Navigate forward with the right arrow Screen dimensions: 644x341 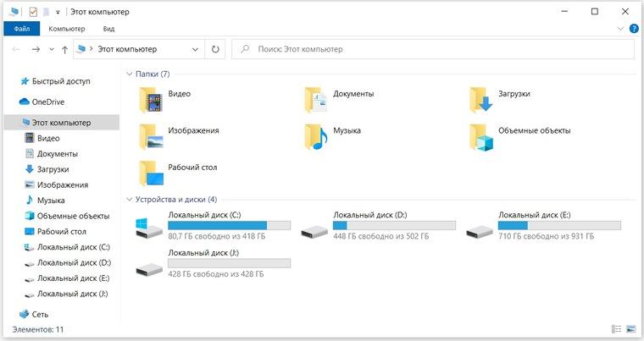click(36, 49)
